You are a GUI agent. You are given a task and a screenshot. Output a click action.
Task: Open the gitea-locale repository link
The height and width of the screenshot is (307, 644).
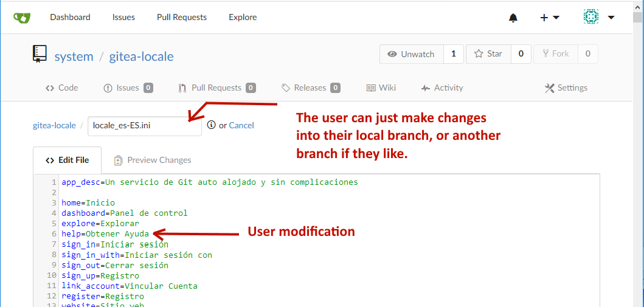[141, 56]
